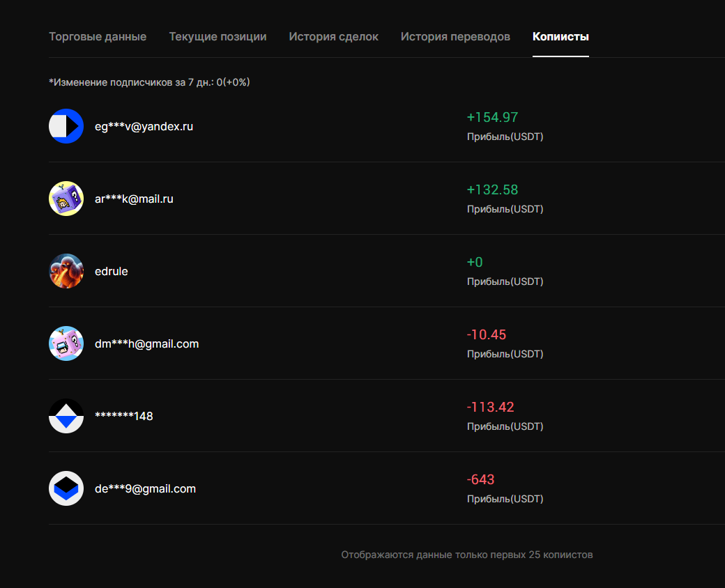
Task: Click the -643 loss value
Action: coord(480,480)
